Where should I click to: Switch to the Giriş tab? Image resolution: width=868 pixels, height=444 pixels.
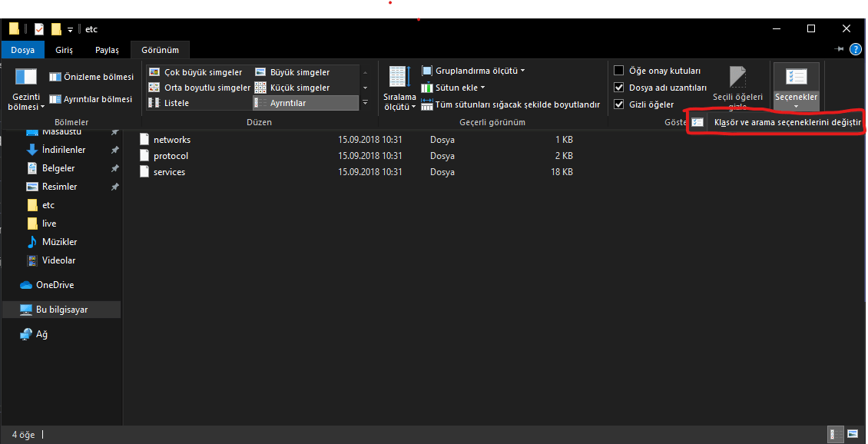tap(65, 50)
